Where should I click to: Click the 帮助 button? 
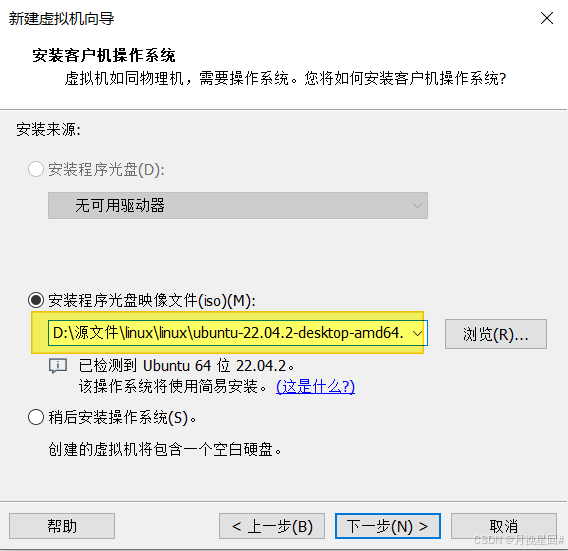(62, 526)
